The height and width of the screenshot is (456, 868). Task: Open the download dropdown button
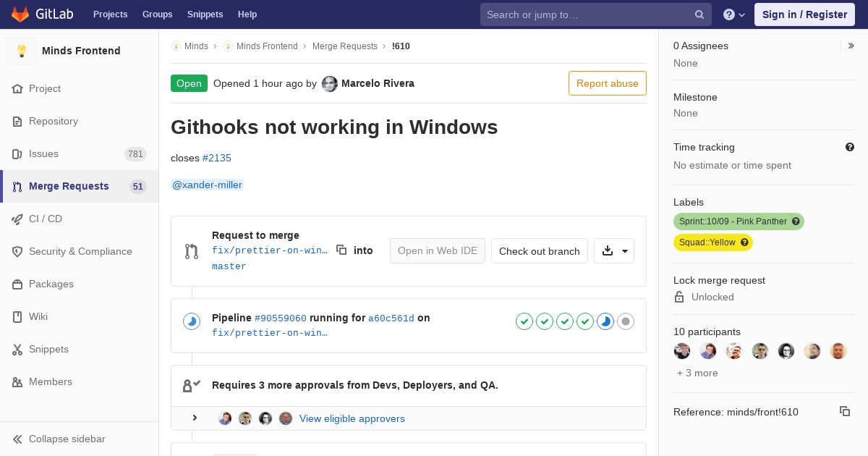pyautogui.click(x=614, y=251)
